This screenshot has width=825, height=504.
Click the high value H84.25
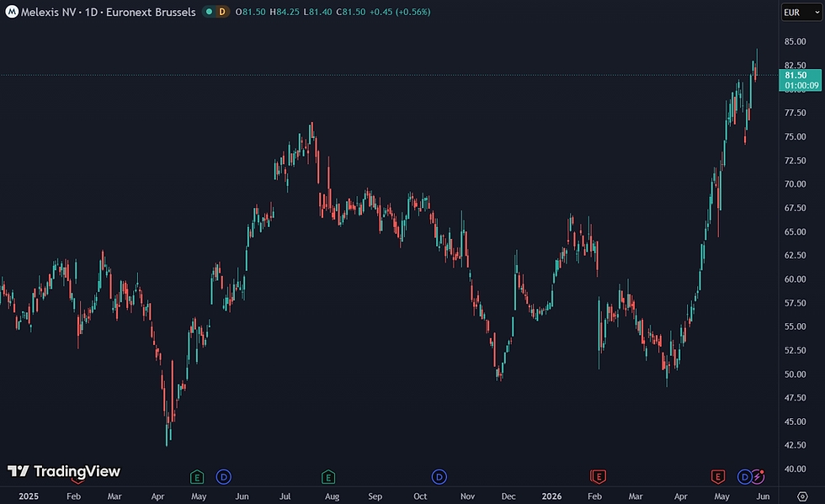pos(285,12)
